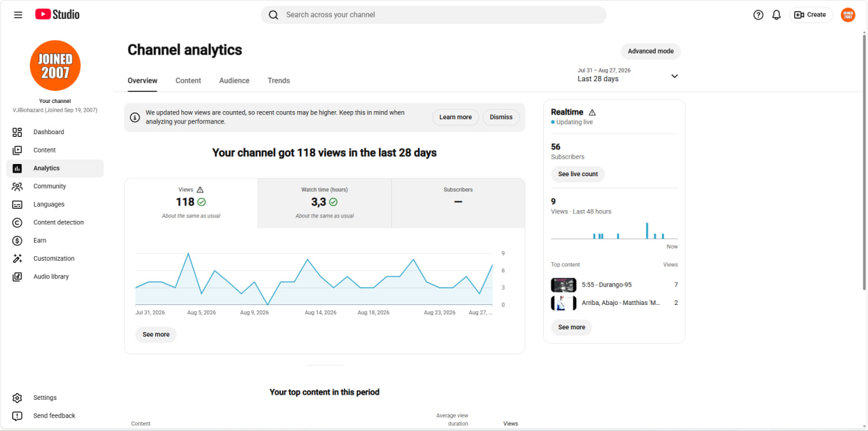Click the 5:55 - Durango-95 title
Image resolution: width=868 pixels, height=431 pixels.
click(x=607, y=285)
